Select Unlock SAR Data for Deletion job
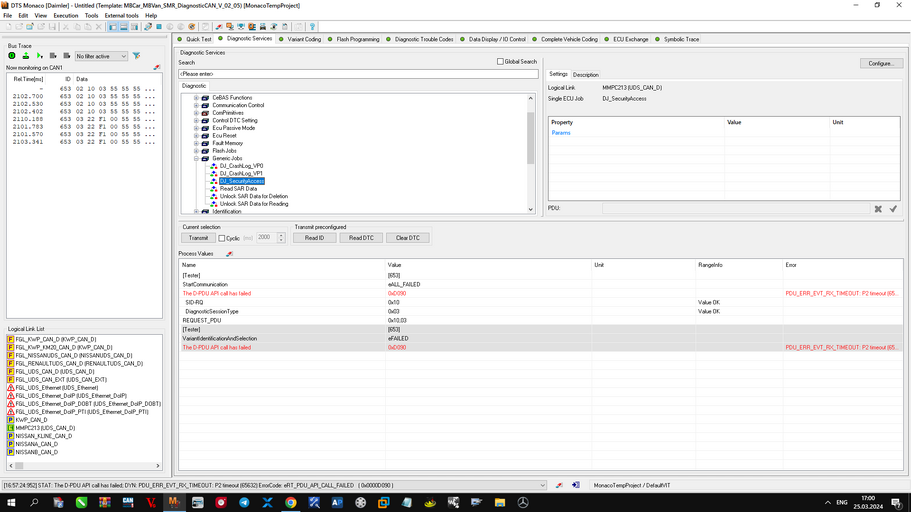 pyautogui.click(x=254, y=196)
